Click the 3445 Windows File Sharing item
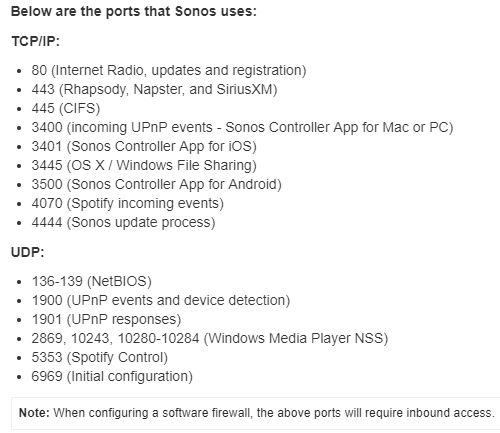500x433 pixels. coord(144,165)
